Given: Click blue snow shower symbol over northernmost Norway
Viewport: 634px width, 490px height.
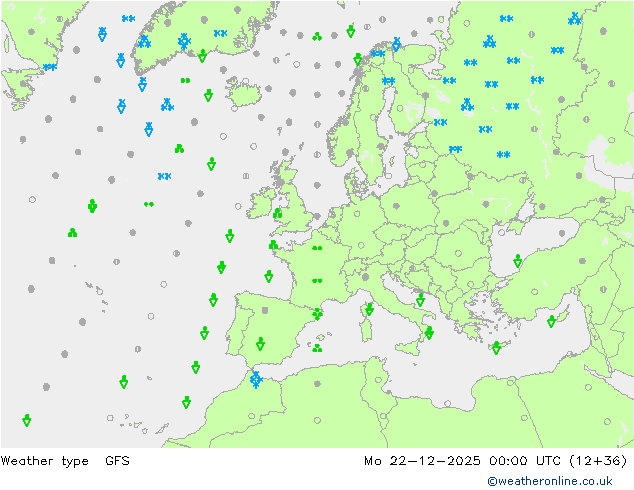Looking at the screenshot, I should coord(397,44).
